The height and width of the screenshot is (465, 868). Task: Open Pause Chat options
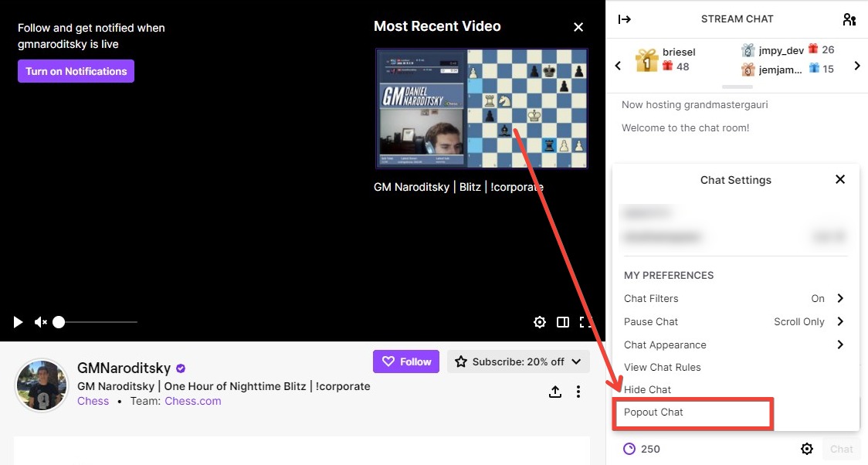(x=735, y=321)
